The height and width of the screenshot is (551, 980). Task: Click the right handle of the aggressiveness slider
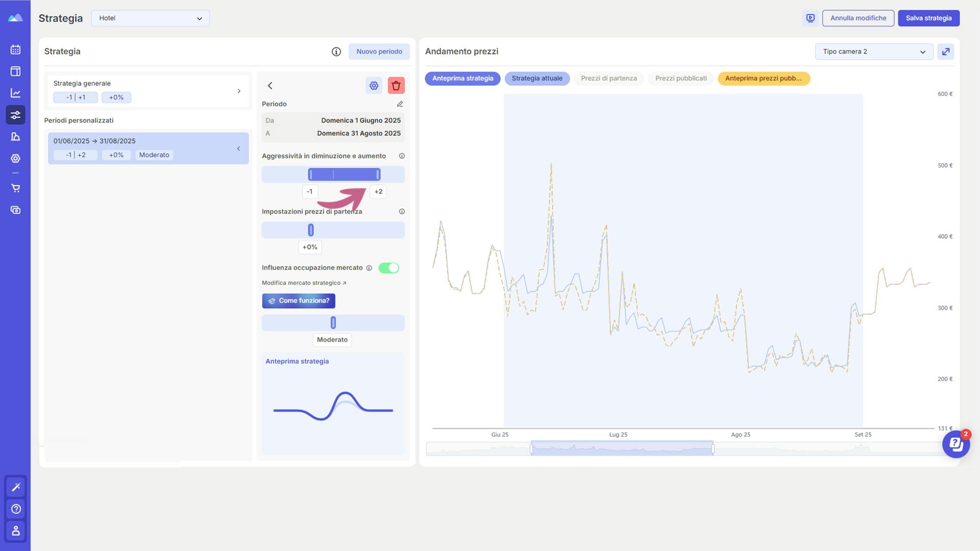point(378,175)
